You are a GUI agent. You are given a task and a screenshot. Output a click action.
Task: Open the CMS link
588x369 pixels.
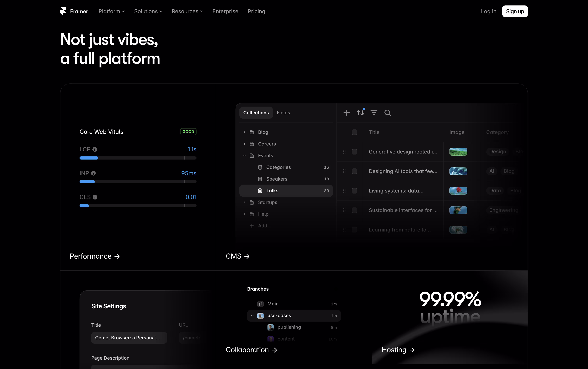pos(237,256)
